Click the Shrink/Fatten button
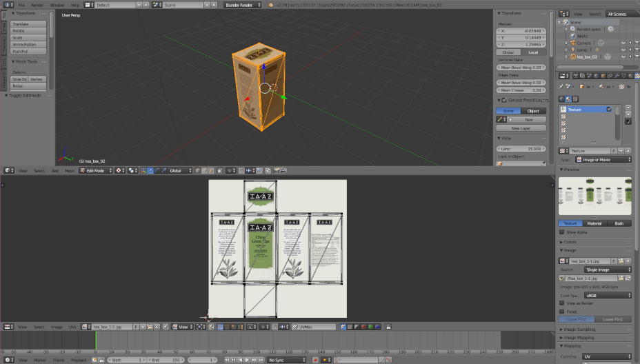 (28, 44)
